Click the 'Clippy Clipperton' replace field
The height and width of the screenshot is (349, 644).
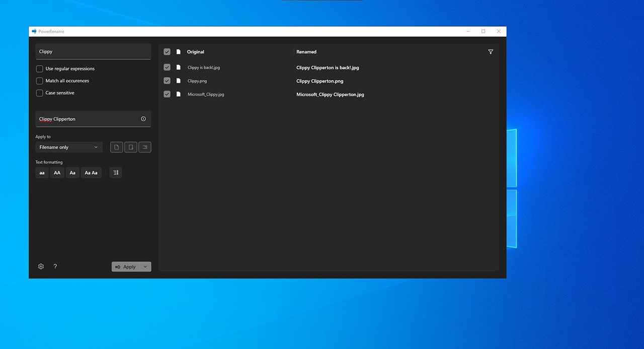pos(93,119)
